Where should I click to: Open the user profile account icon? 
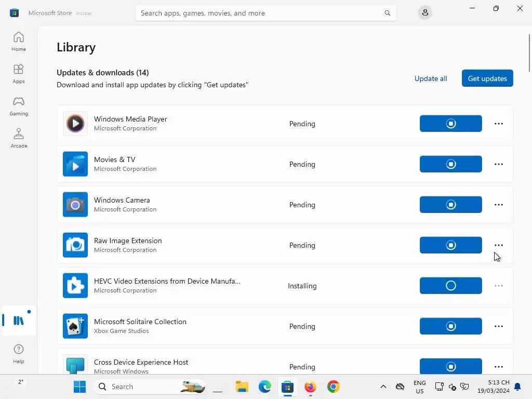pos(425,13)
